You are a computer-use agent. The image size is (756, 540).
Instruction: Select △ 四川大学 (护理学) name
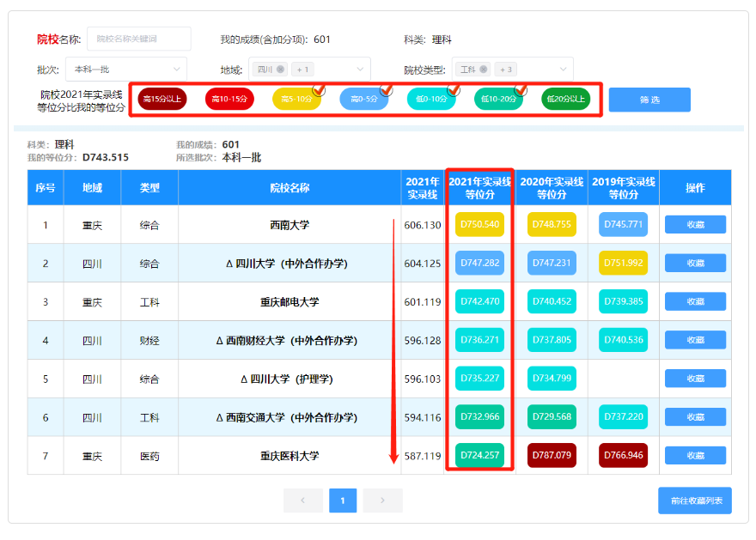[x=287, y=379]
